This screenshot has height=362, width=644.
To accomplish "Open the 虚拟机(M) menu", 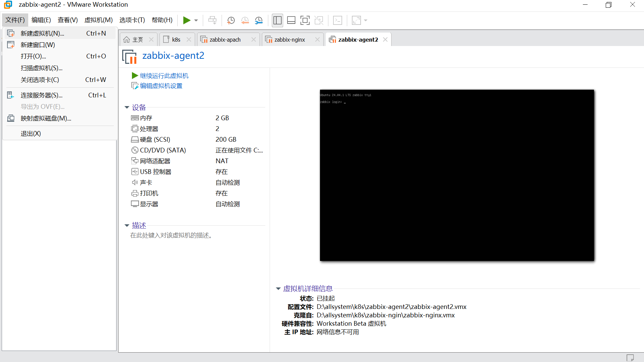I will coord(98,20).
